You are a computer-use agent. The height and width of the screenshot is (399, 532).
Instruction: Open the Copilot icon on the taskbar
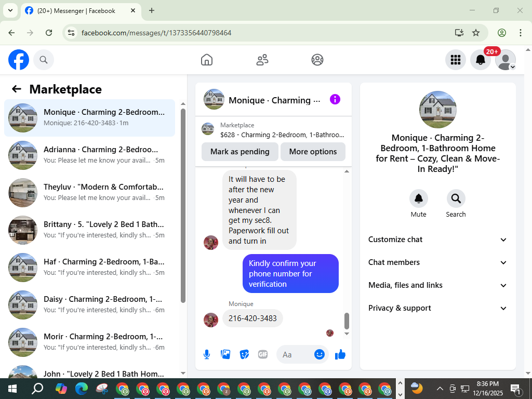(61, 389)
